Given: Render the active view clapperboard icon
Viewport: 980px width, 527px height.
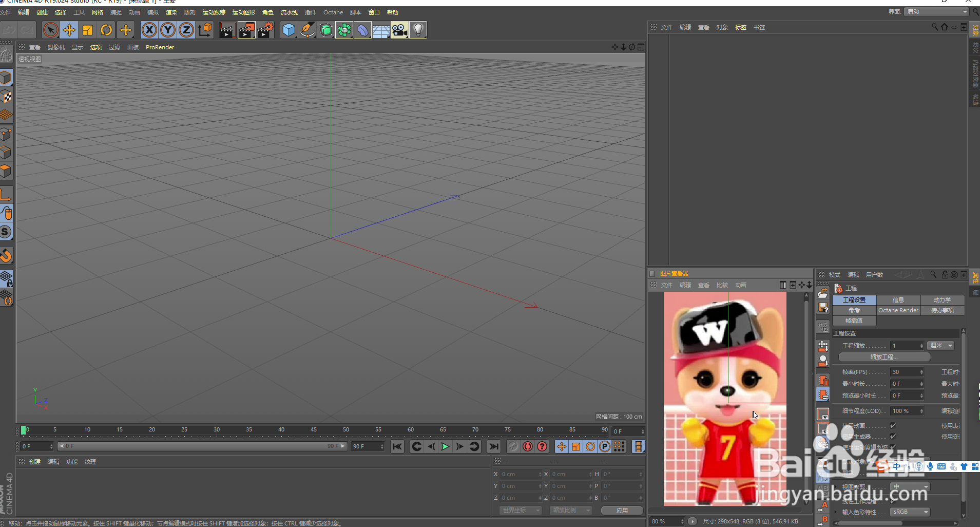Looking at the screenshot, I should 227,30.
